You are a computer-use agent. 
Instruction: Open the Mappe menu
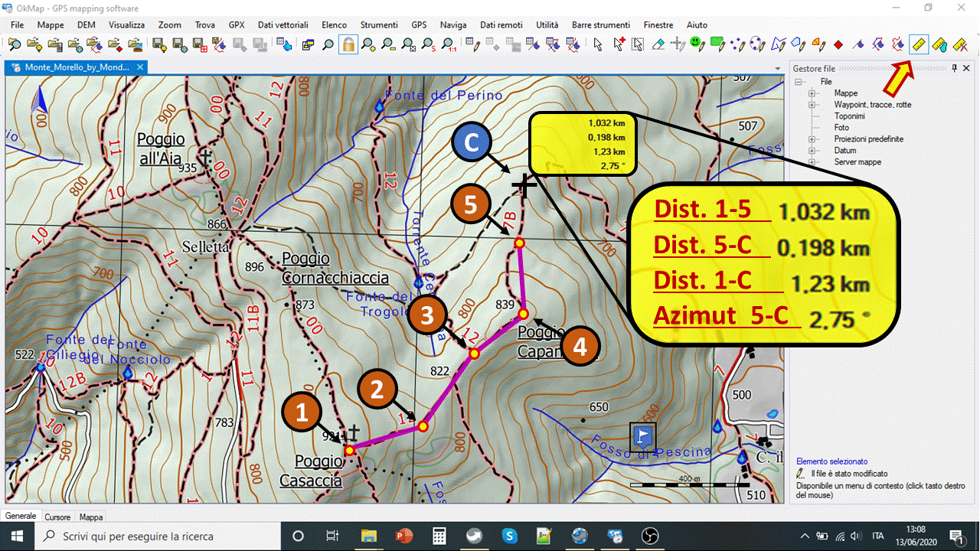[51, 25]
